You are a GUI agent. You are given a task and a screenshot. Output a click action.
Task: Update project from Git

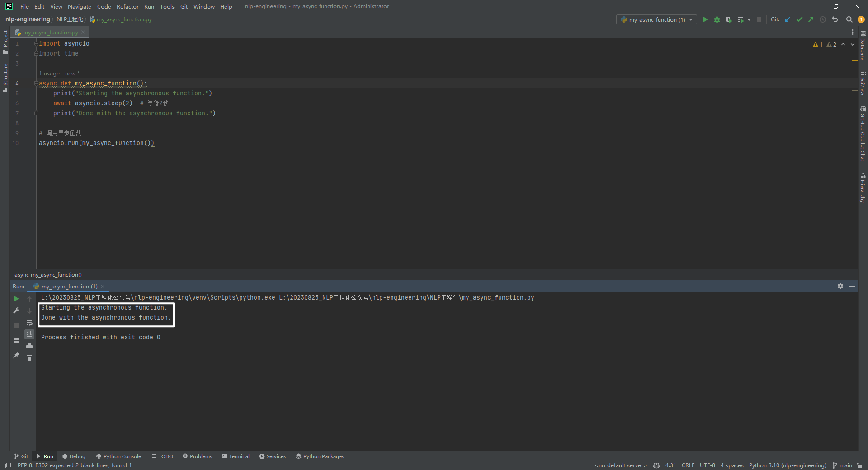(788, 19)
